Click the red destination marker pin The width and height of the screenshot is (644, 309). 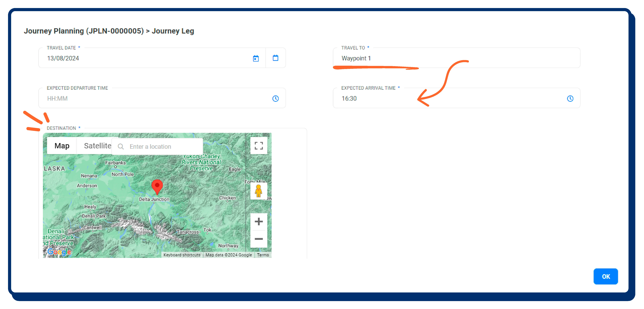[157, 186]
